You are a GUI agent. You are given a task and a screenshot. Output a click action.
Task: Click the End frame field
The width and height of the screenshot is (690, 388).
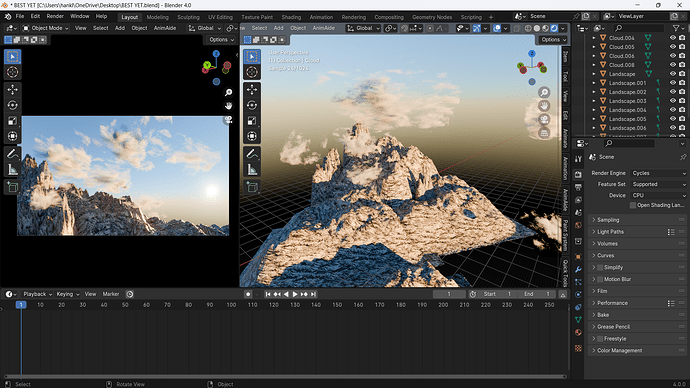click(536, 294)
